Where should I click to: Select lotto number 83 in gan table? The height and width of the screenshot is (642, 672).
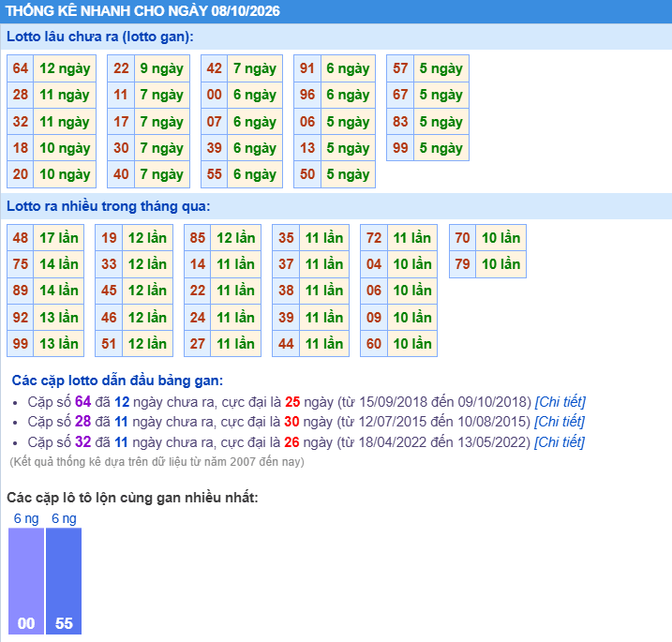click(400, 121)
